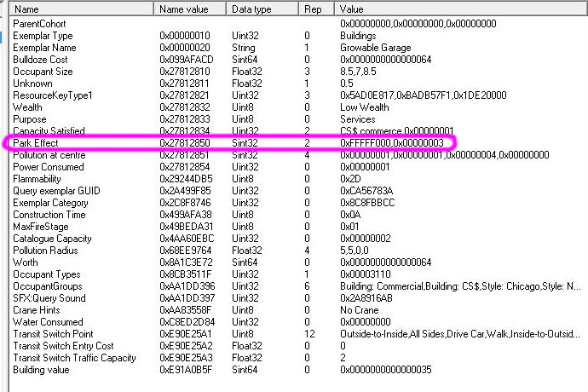
Task: Select the ResourceKeyType1 row
Action: click(x=298, y=95)
